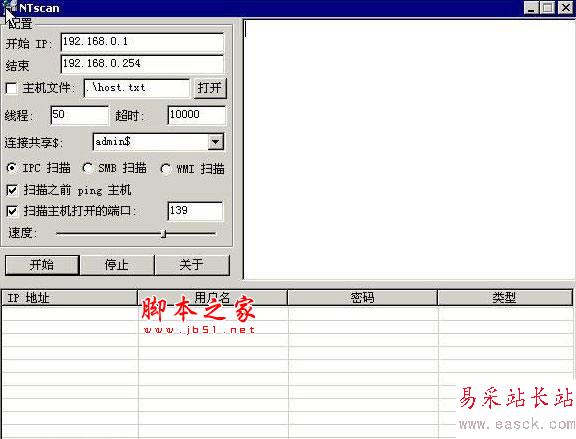576x439 pixels.
Task: Close the NTscan window
Action: (x=565, y=8)
